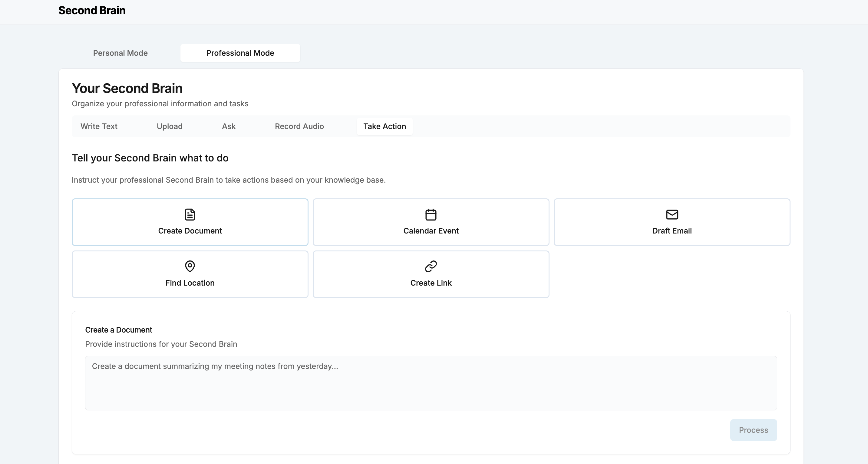
Task: Choose the Create Document label
Action: (190, 231)
